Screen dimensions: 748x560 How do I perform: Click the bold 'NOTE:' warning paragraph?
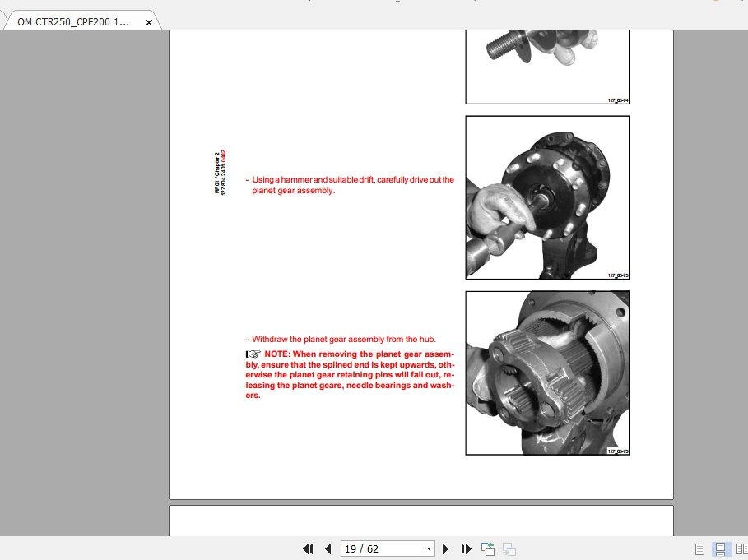click(350, 375)
